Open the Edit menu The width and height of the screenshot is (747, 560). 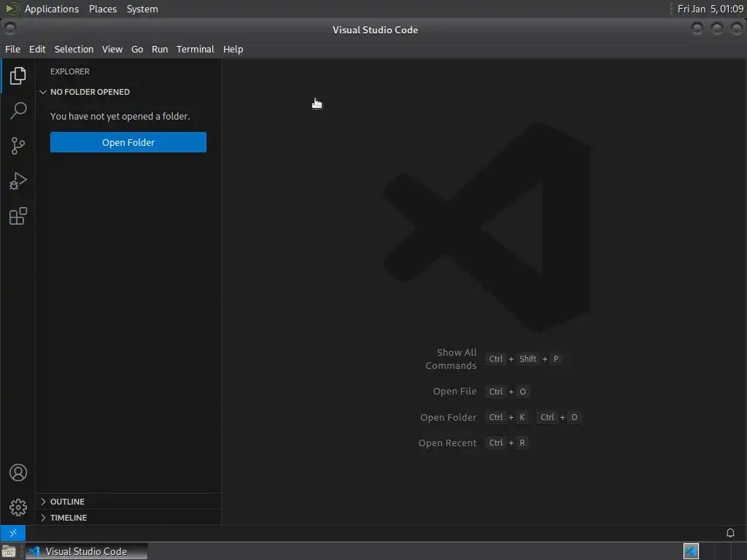(37, 49)
